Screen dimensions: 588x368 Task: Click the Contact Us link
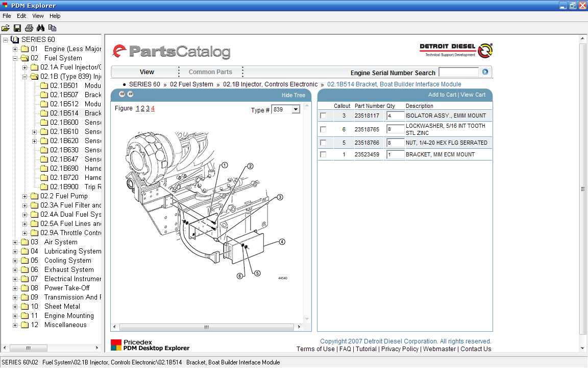tap(476, 349)
